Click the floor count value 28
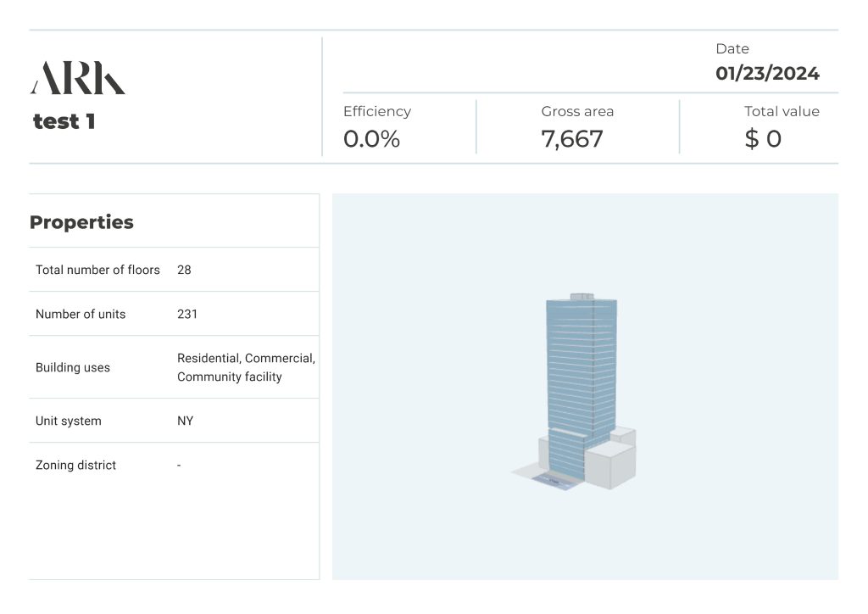868x614 pixels. coord(184,270)
